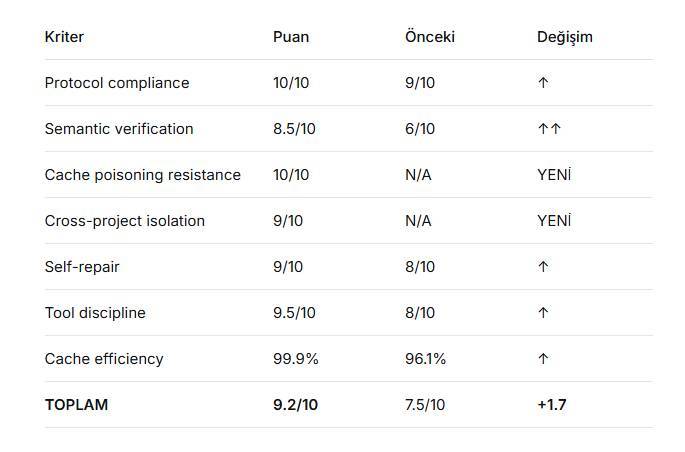Click the Semantic verification criterion label
Image resolution: width=685 pixels, height=452 pixels.
click(119, 128)
